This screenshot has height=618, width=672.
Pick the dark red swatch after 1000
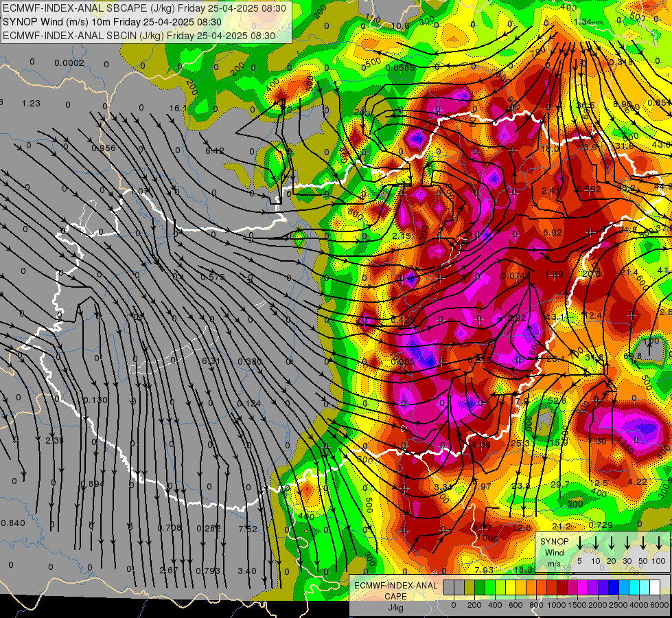click(x=562, y=588)
